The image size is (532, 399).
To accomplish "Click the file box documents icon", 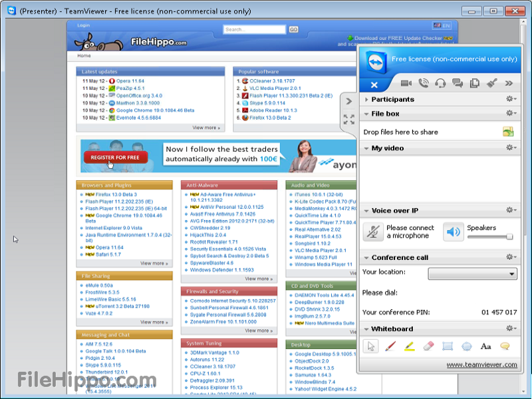I will (x=475, y=83).
